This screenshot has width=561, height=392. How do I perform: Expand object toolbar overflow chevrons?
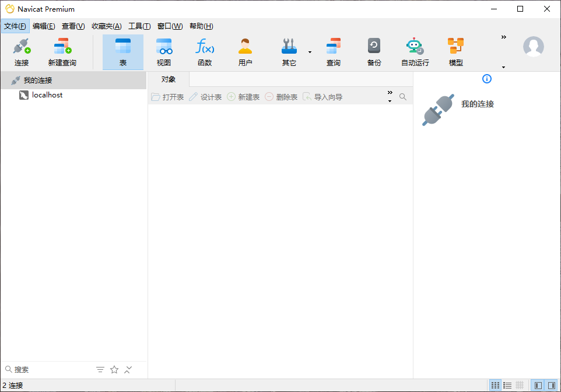[x=390, y=92]
